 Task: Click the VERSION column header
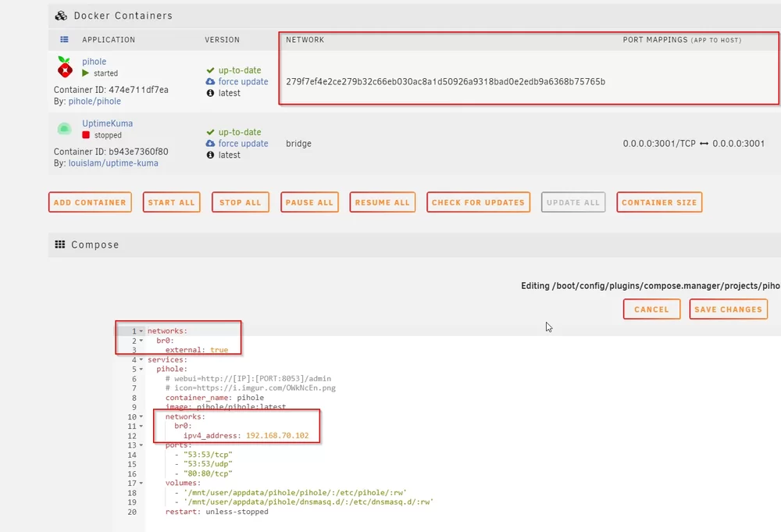click(222, 40)
